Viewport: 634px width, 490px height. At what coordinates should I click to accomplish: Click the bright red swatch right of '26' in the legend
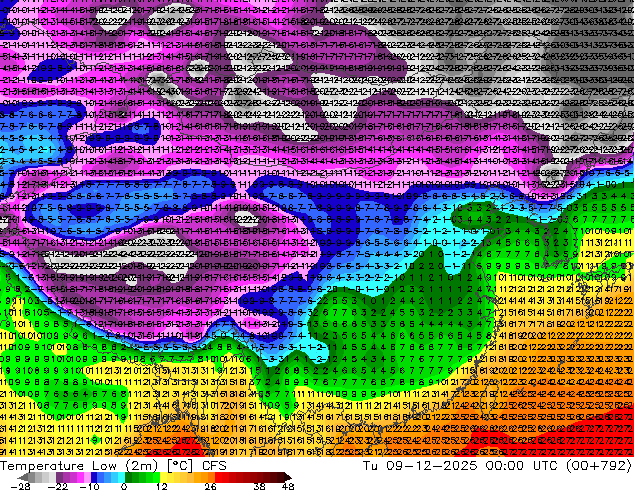click(218, 477)
